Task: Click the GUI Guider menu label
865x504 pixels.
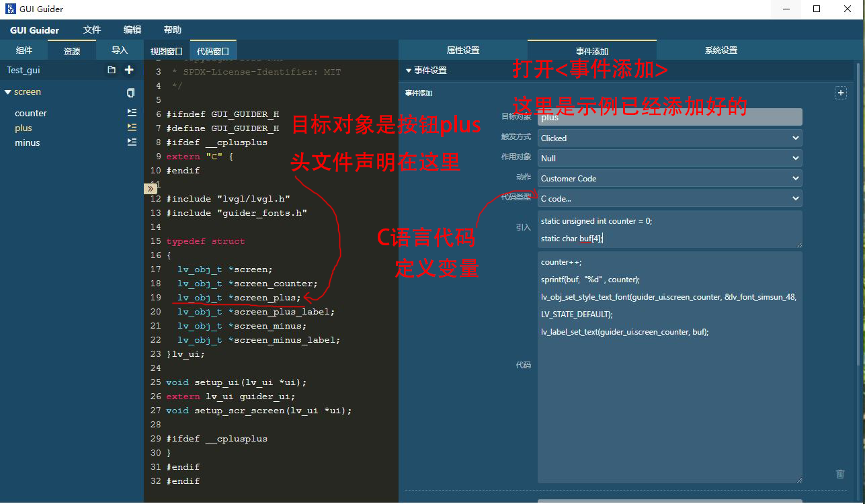Action: [x=35, y=30]
